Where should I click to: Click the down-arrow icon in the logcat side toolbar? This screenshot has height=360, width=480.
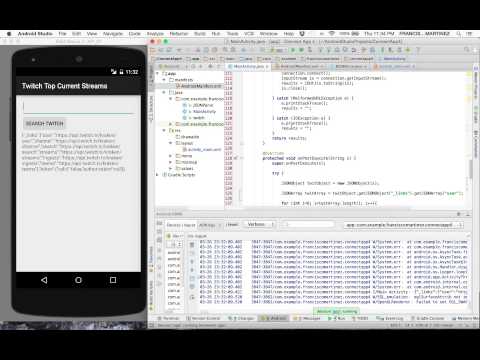click(192, 270)
